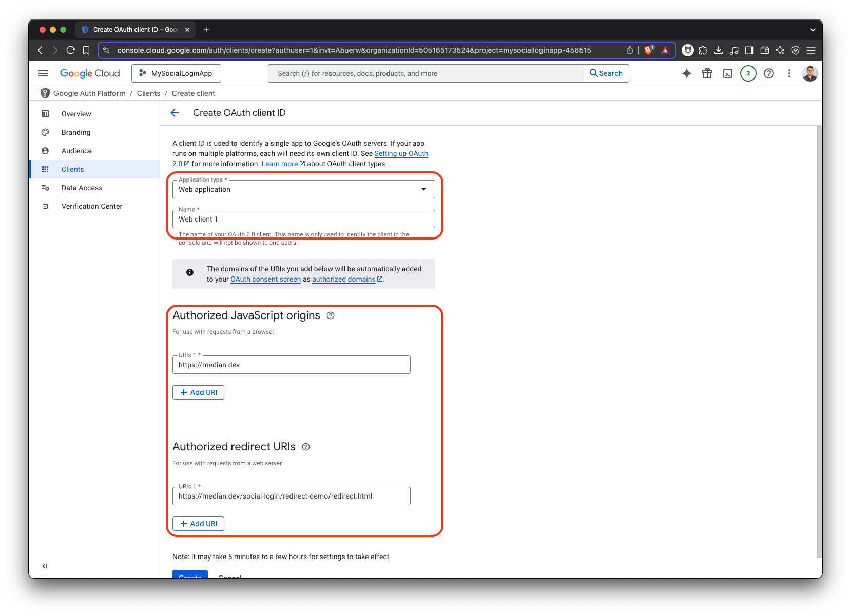
Task: Open Brave Shields lion icon
Action: point(649,50)
